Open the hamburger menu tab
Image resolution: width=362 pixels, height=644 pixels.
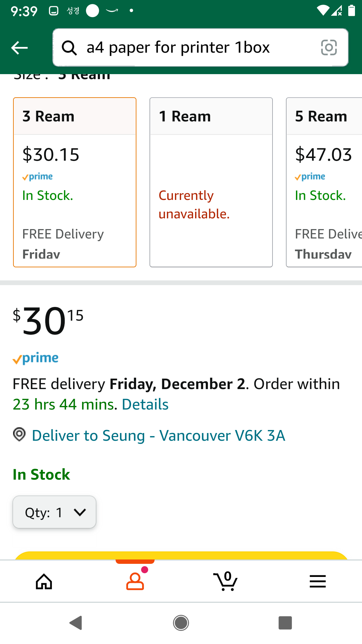(318, 581)
